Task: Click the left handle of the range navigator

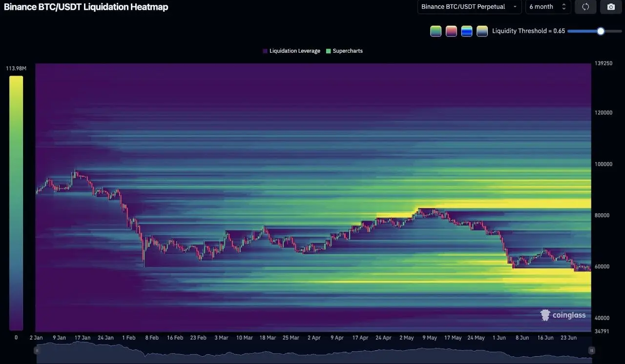Action: 37,350
